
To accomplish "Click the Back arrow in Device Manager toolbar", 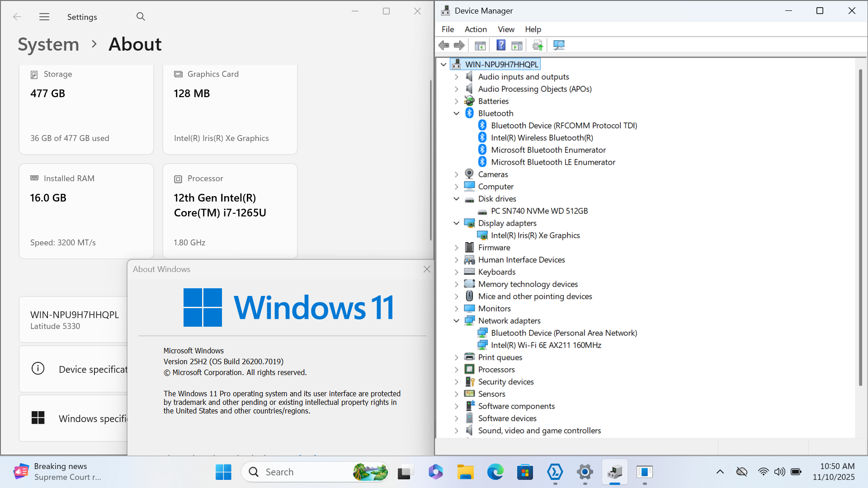I will click(444, 45).
